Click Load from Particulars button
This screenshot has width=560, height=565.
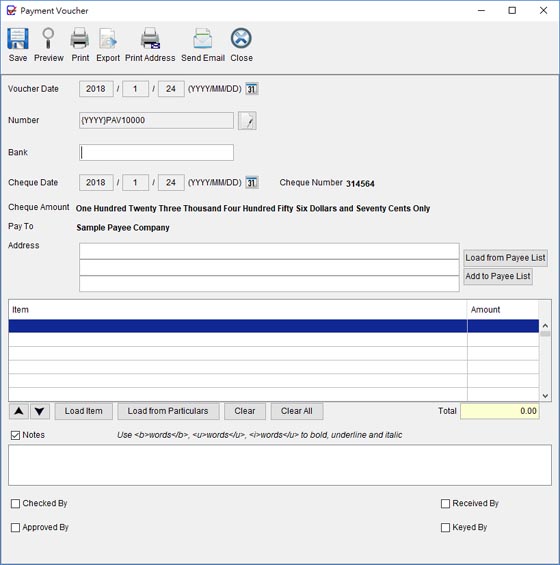coord(168,411)
